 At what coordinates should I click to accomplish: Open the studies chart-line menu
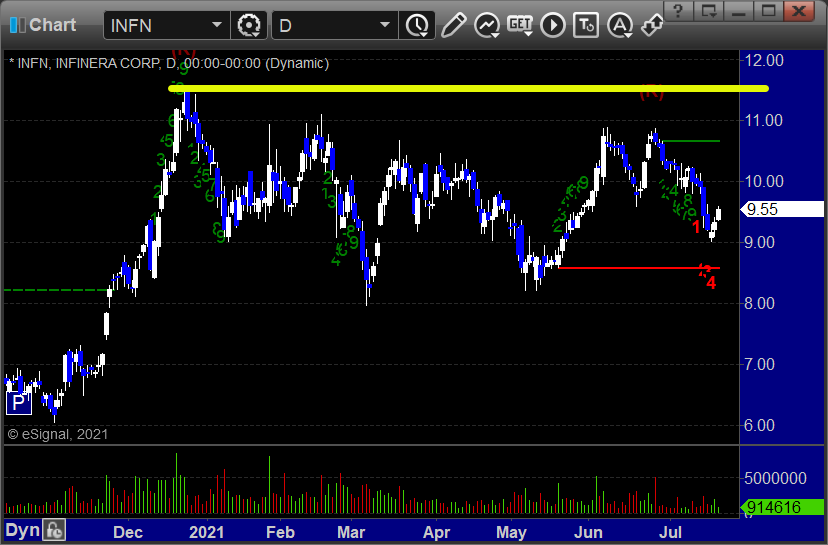pyautogui.click(x=487, y=25)
